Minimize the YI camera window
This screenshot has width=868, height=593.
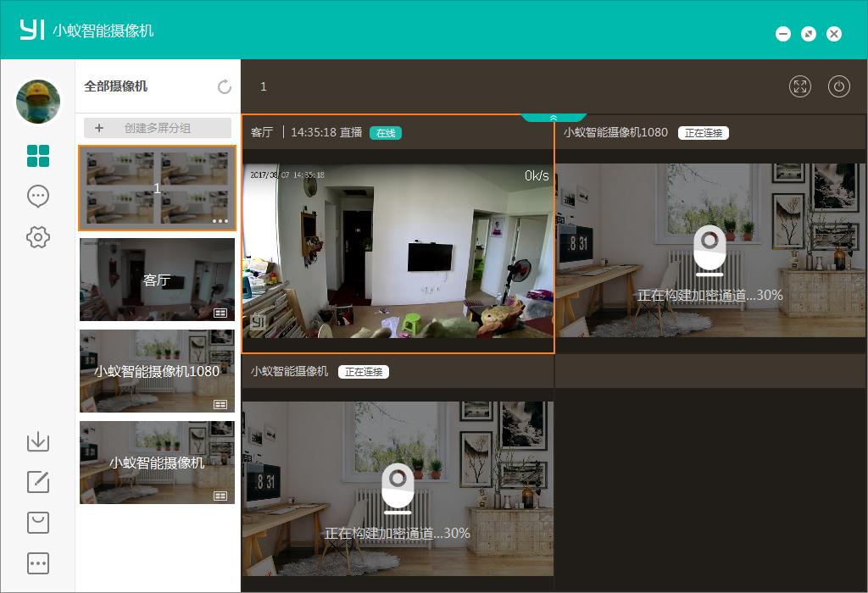pyautogui.click(x=782, y=34)
